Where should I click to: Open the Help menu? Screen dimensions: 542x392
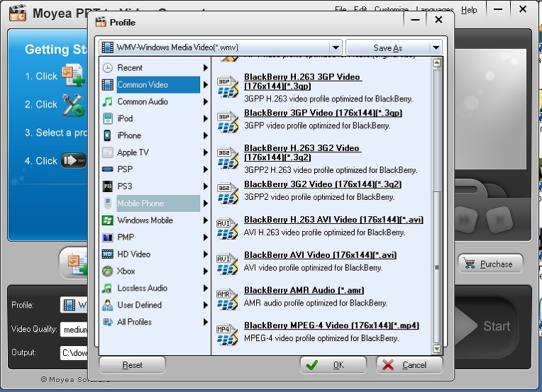[x=469, y=10]
